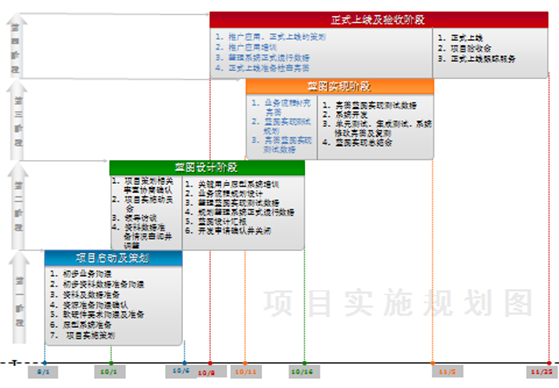Screen dimensions: 559x388
Task: Select the orange 蓝图实现阶段 header bar
Action: click(340, 87)
